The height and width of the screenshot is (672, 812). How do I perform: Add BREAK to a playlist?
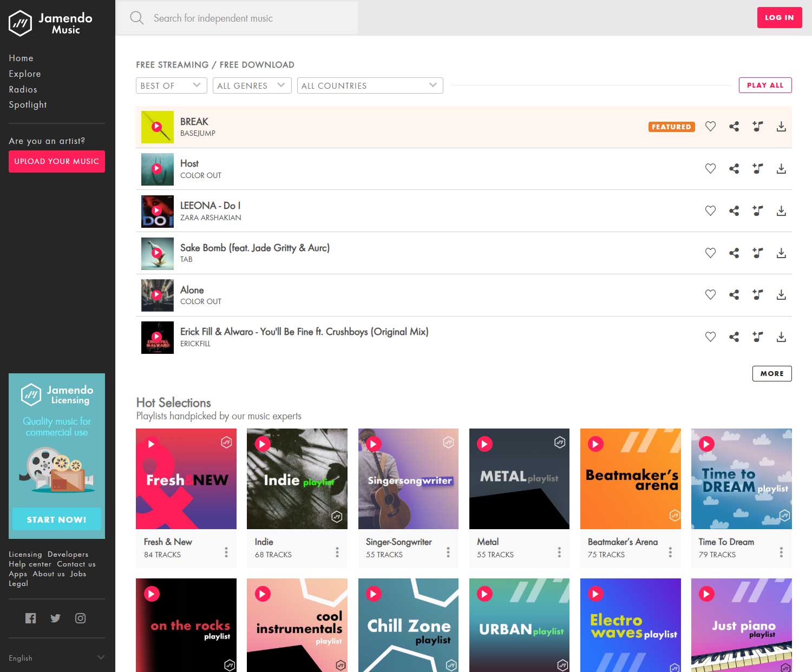[x=758, y=127]
